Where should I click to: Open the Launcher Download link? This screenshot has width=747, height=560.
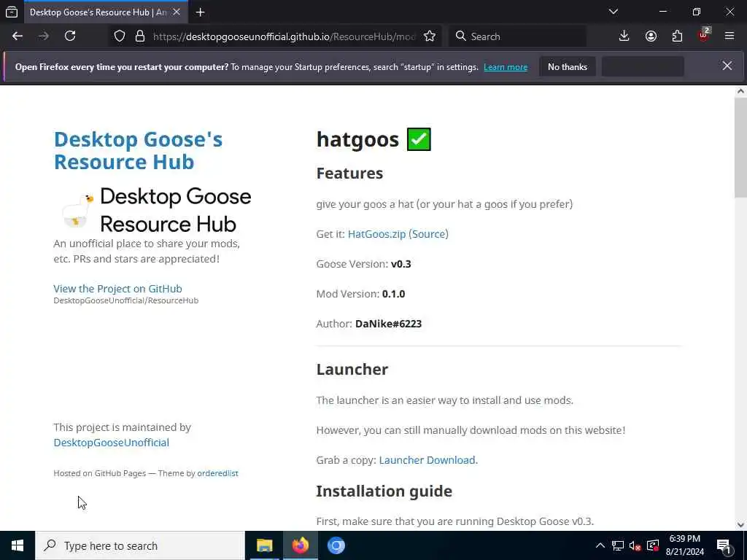point(427,460)
